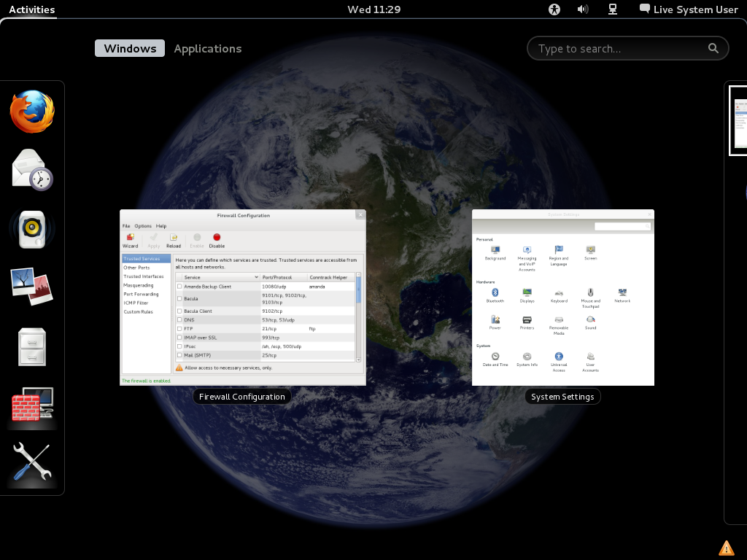Open Messaging and VoIP Accounts setting
Viewport: 747px width, 560px height.
527,259
